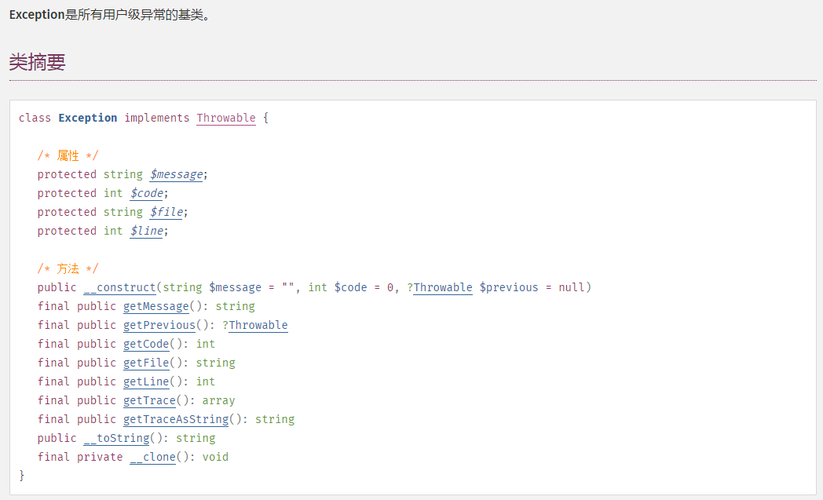Open the Throwable link after implements

[226, 118]
